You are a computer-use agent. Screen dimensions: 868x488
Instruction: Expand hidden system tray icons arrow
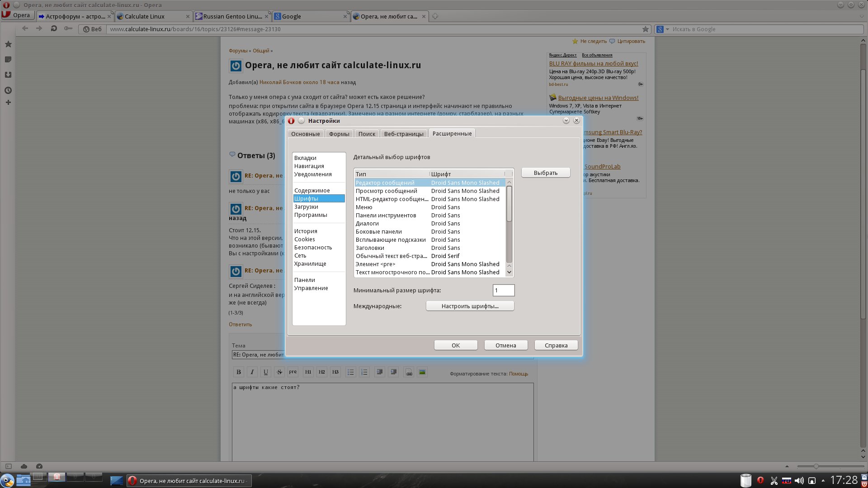pos(823,480)
